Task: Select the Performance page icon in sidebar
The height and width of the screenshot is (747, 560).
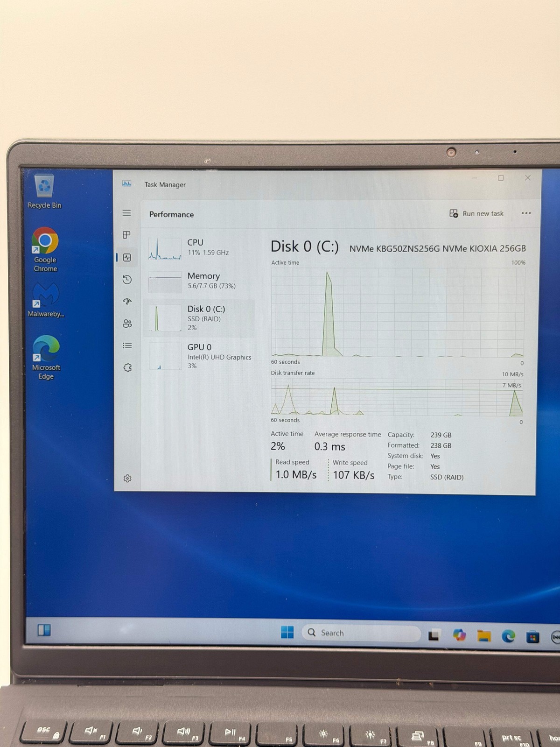Action: 127,257
